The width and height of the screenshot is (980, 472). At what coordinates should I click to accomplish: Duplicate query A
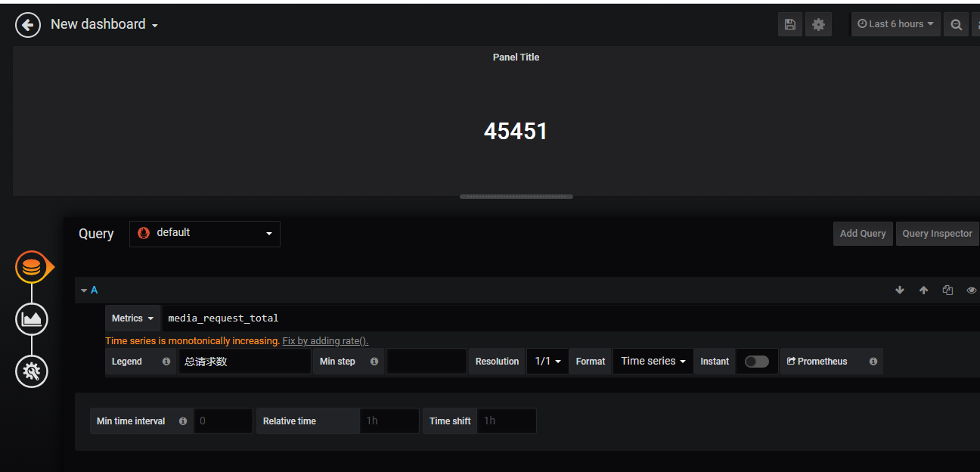pos(947,290)
